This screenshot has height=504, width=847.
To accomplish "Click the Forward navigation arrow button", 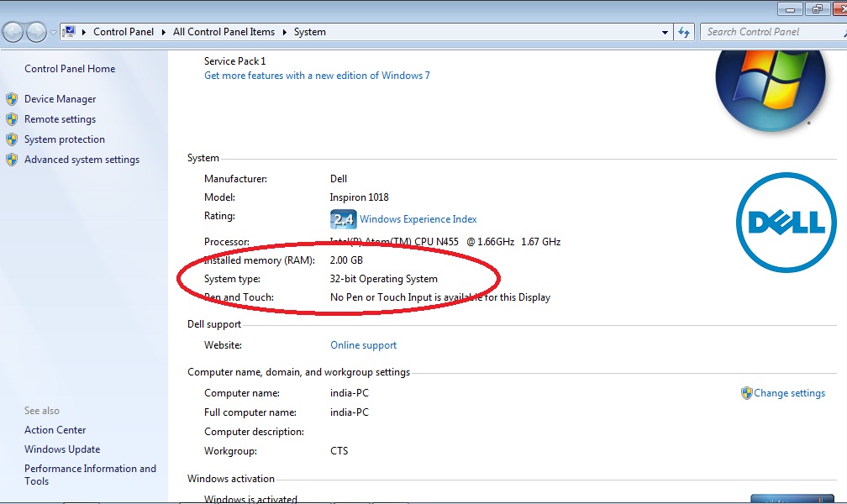I will 36,33.
